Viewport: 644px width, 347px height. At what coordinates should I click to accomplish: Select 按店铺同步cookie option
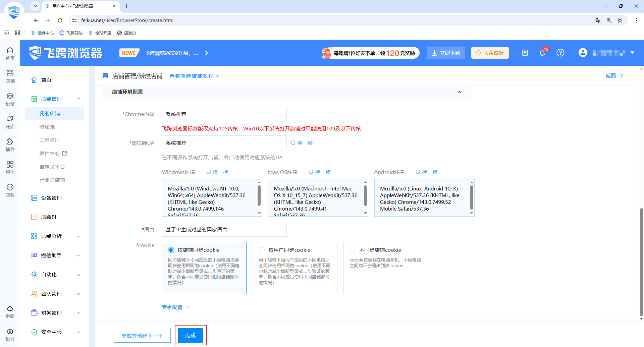[x=204, y=268]
